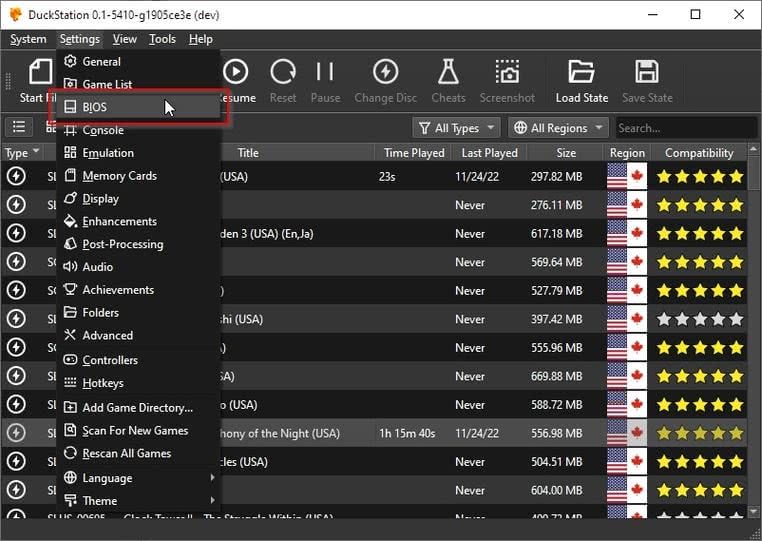The height and width of the screenshot is (541, 762).
Task: Open the System menu
Action: 28,39
